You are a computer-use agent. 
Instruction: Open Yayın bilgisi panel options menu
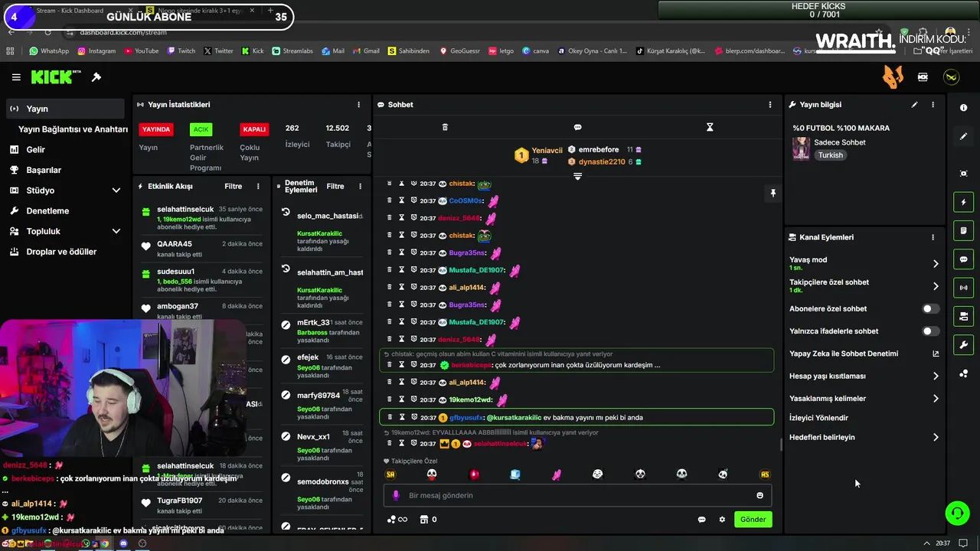933,105
